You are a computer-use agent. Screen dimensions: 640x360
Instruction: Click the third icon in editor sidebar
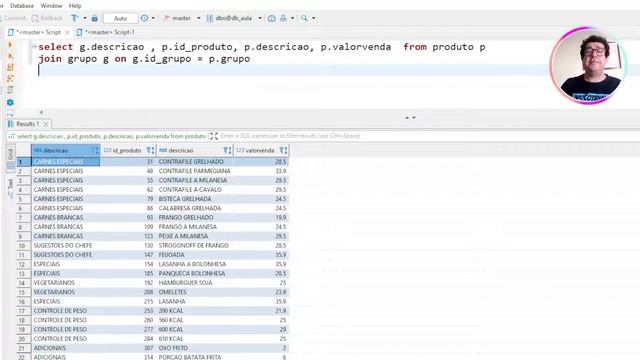pos(10,67)
